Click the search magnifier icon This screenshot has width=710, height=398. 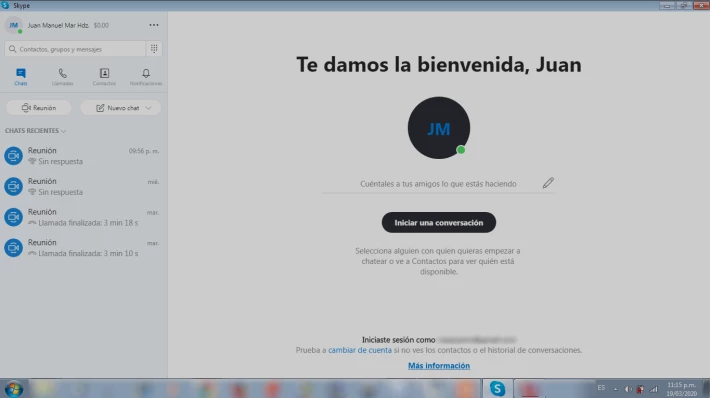[x=13, y=49]
